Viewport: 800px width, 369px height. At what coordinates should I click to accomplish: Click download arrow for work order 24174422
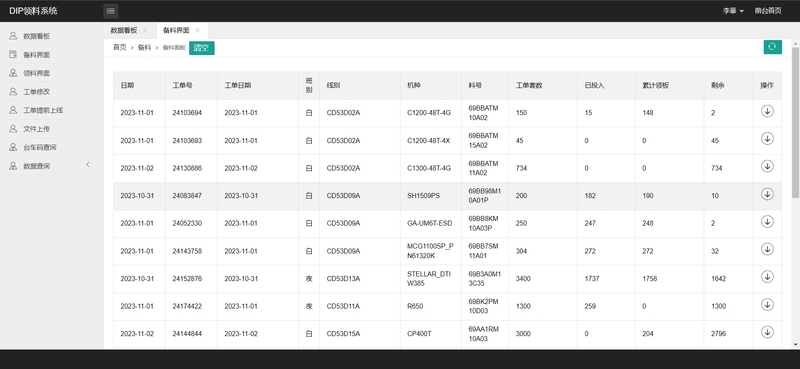click(767, 305)
